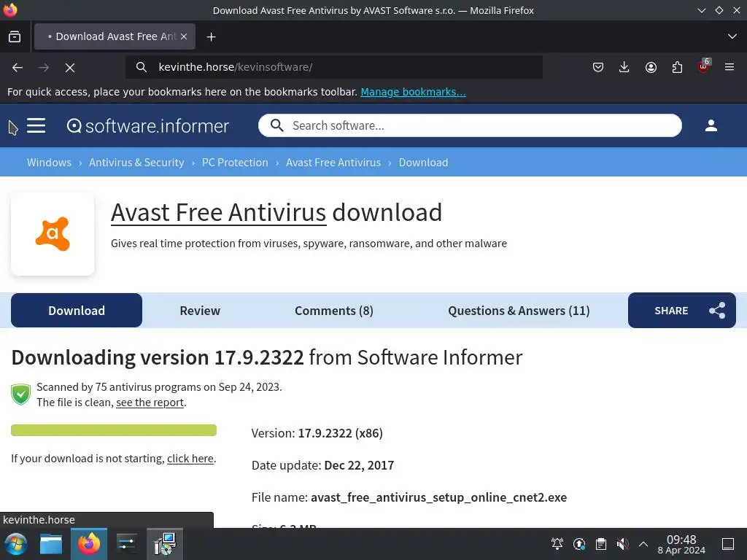Go to Windows breadcrumb
Image resolution: width=747 pixels, height=560 pixels.
(x=49, y=163)
